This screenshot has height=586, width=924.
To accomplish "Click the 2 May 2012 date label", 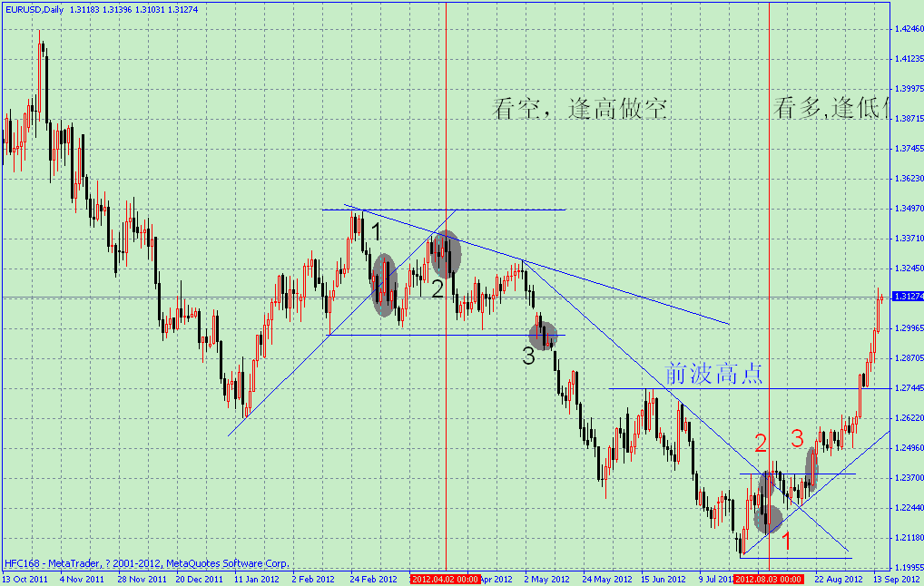I will pos(546,579).
